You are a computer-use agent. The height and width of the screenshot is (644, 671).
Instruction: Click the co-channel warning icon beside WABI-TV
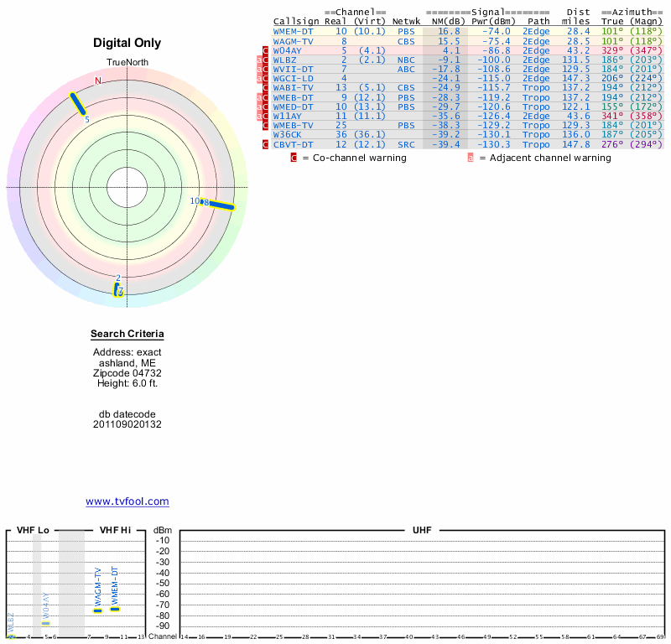pos(266,88)
